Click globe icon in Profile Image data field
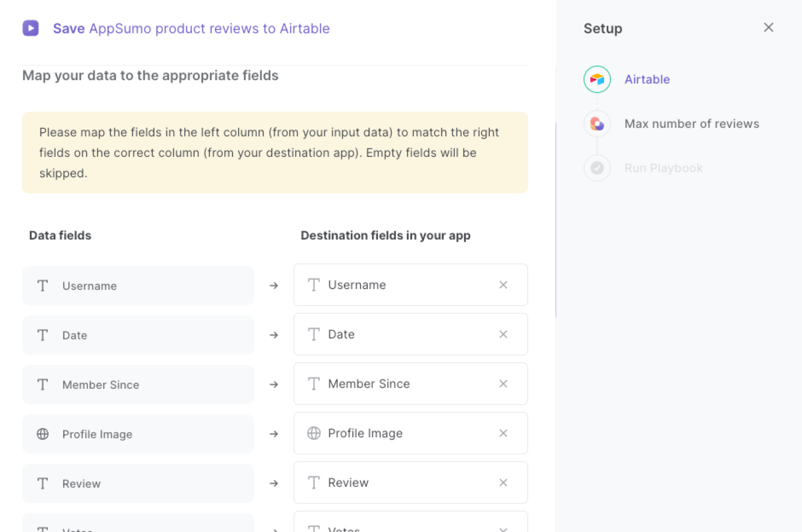 click(x=43, y=434)
